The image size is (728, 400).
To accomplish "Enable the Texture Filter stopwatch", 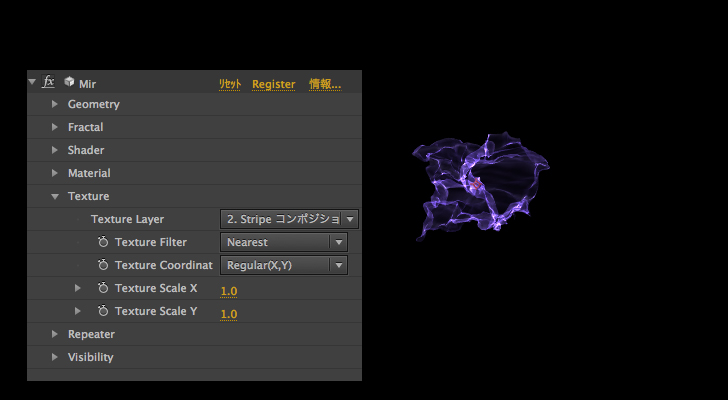I will pos(103,242).
